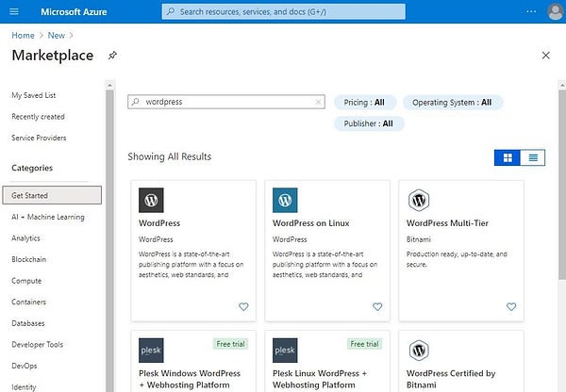566x392 pixels.
Task: Open the Operating System filter
Action: [x=452, y=103]
